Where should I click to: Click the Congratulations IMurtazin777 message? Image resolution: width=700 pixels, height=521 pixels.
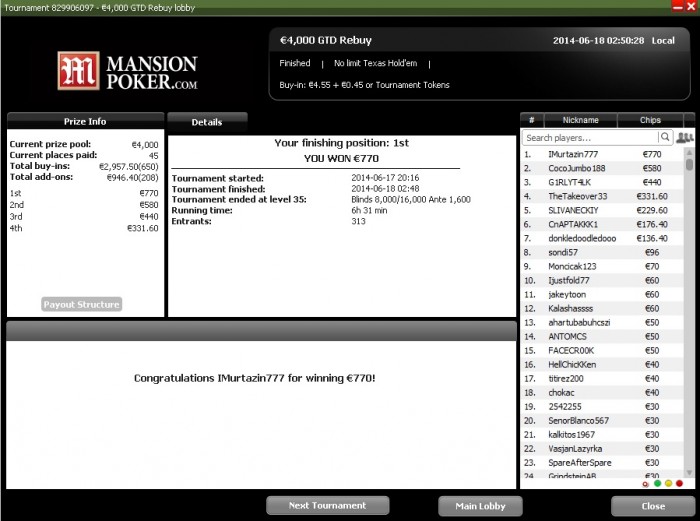click(254, 378)
